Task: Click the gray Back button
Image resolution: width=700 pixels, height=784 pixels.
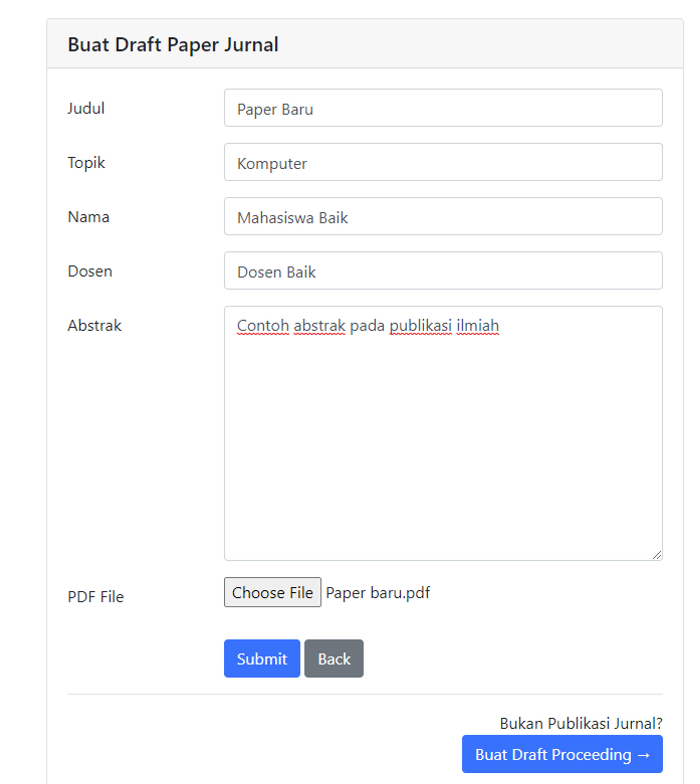Action: click(x=333, y=658)
